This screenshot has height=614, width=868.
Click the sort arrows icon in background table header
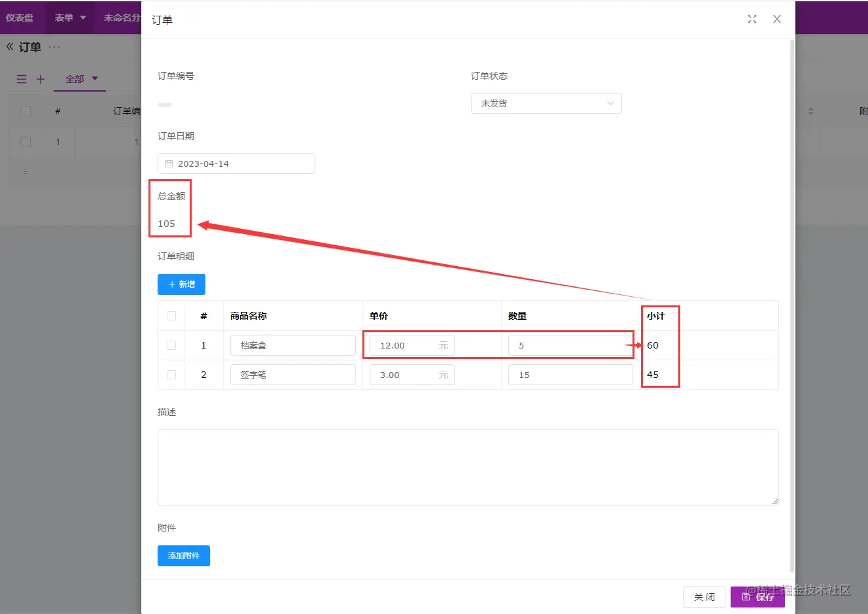tap(811, 111)
